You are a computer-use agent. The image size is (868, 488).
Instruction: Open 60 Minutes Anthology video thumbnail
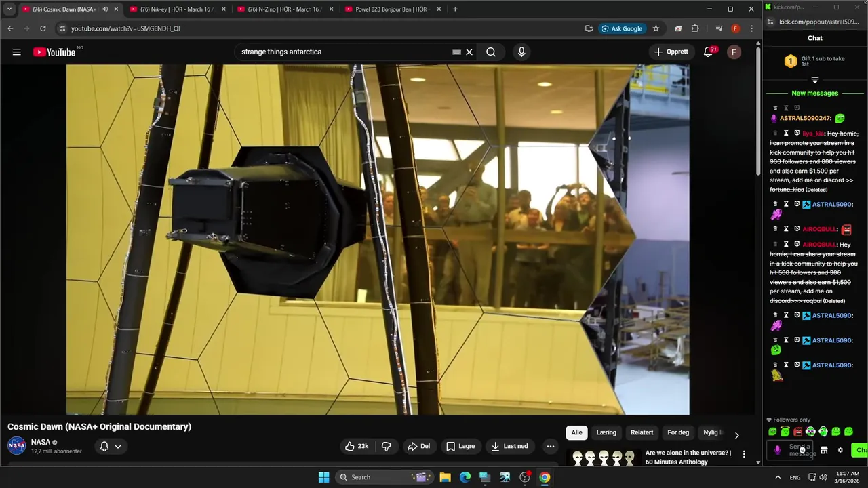pos(603,457)
